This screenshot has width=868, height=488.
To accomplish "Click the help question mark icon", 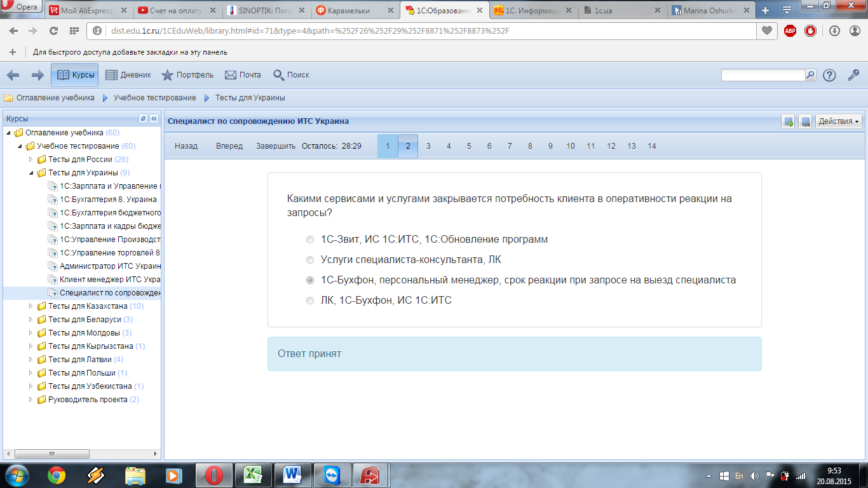I will coord(829,75).
